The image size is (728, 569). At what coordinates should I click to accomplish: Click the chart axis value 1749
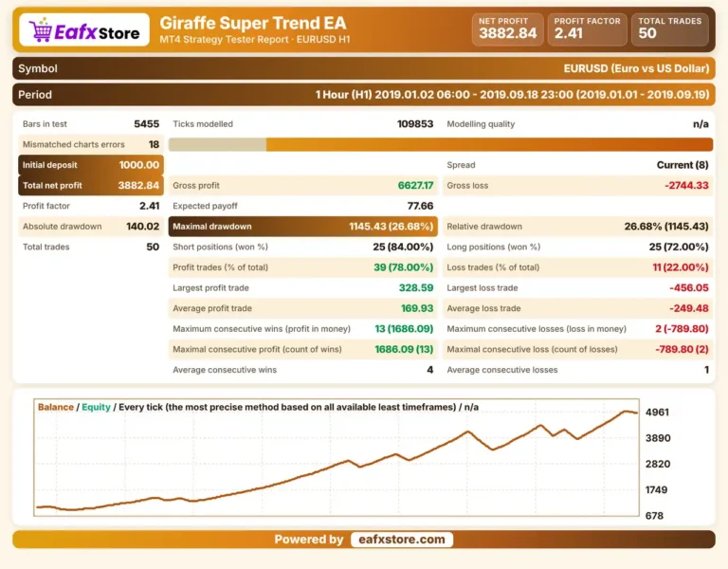click(x=656, y=489)
